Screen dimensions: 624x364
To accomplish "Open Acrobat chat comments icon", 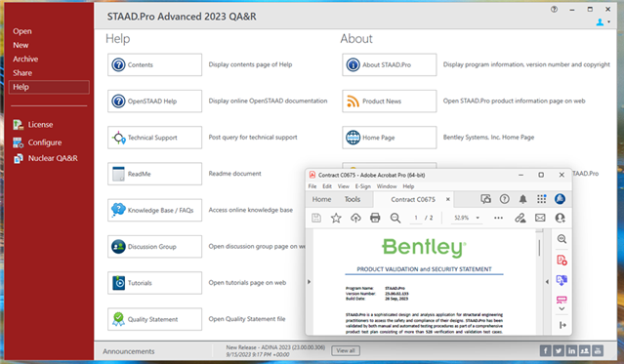I will coord(486,199).
